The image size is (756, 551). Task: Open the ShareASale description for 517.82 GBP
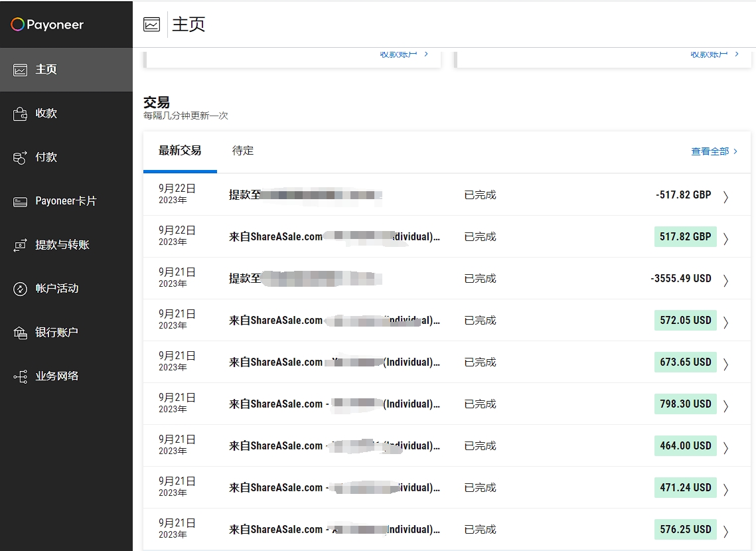[x=334, y=237]
